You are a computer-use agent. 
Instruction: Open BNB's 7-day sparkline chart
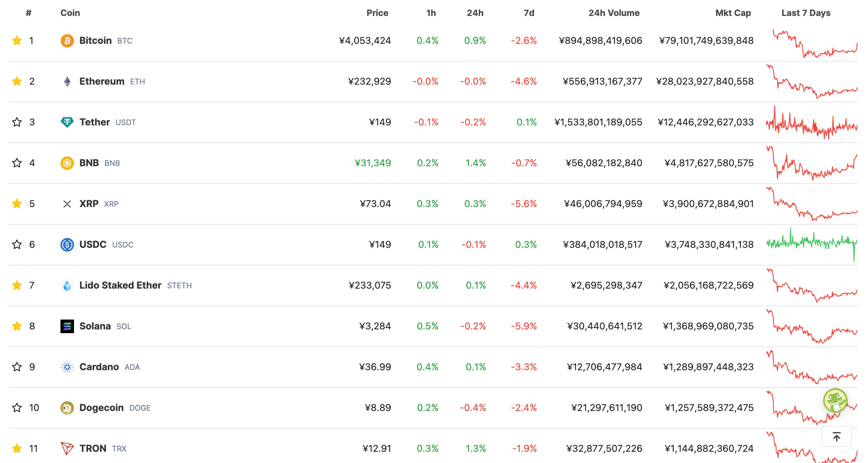tap(812, 163)
